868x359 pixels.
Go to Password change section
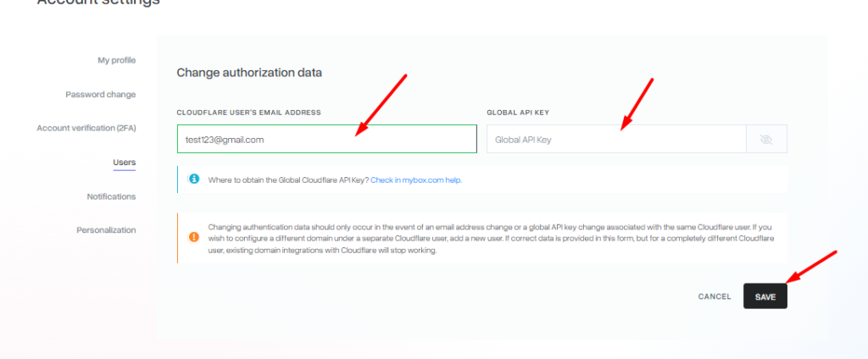click(101, 95)
